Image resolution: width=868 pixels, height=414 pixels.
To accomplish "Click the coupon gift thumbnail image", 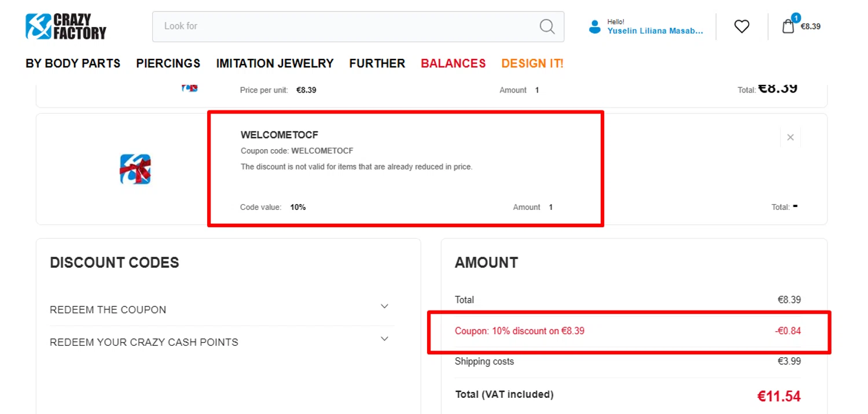I will pyautogui.click(x=135, y=169).
